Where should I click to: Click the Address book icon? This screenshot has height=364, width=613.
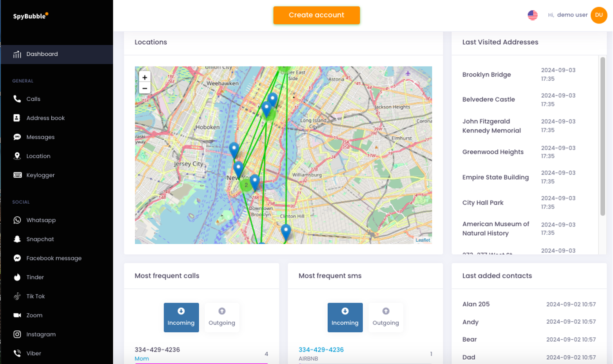coord(17,118)
